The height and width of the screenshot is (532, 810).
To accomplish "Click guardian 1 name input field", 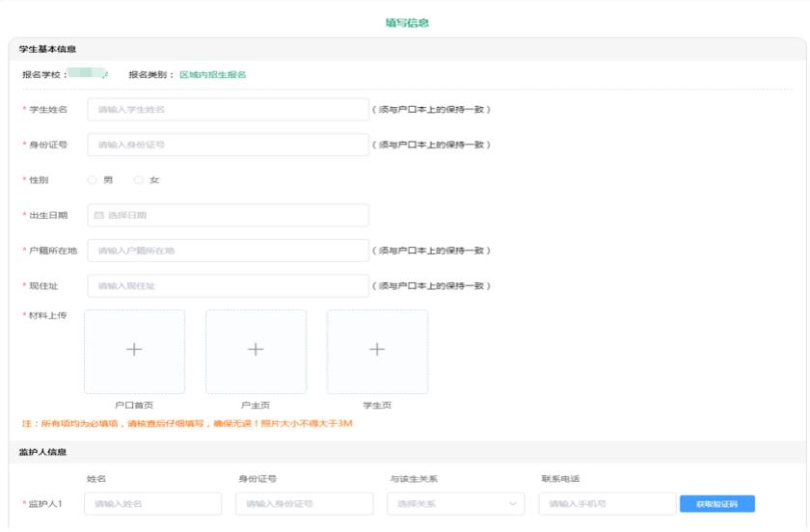I will [x=153, y=504].
